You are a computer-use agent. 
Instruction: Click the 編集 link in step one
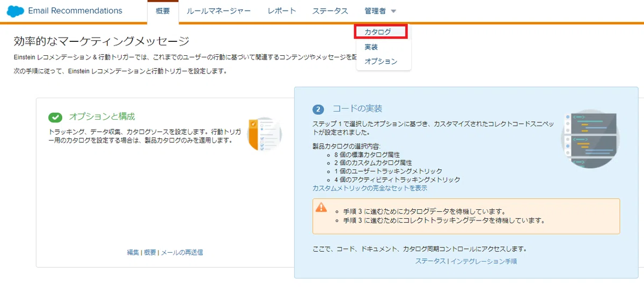point(133,252)
